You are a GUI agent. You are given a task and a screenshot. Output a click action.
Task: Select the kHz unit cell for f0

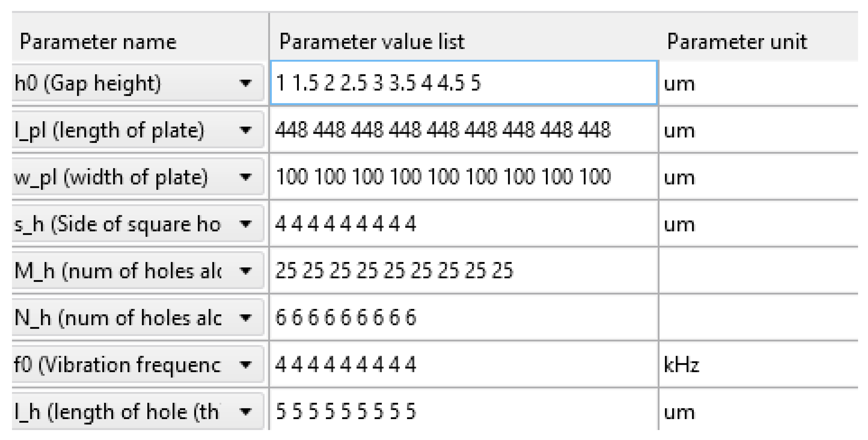point(724,364)
